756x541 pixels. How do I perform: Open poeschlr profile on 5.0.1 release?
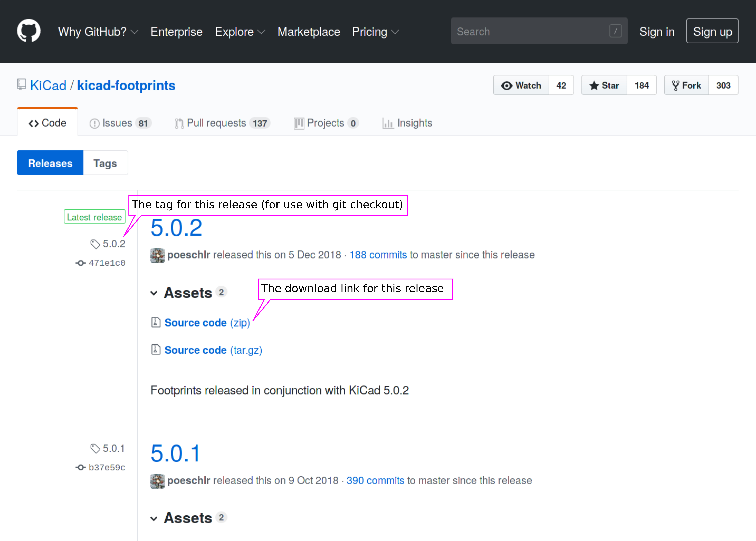[x=189, y=481]
